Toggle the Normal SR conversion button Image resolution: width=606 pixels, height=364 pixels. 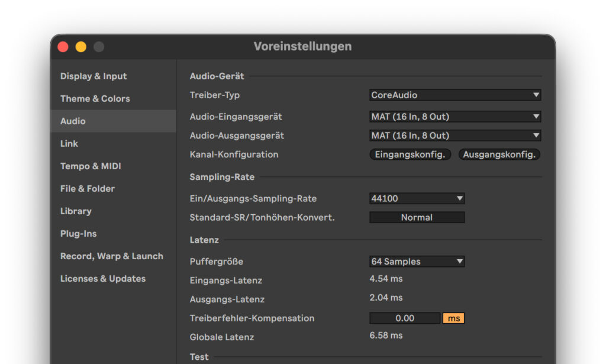417,218
